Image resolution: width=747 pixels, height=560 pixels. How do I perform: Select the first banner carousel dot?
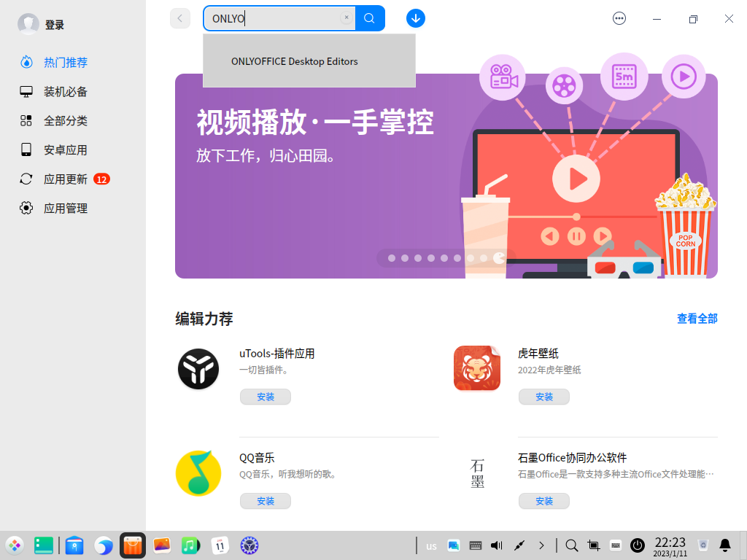click(x=392, y=258)
